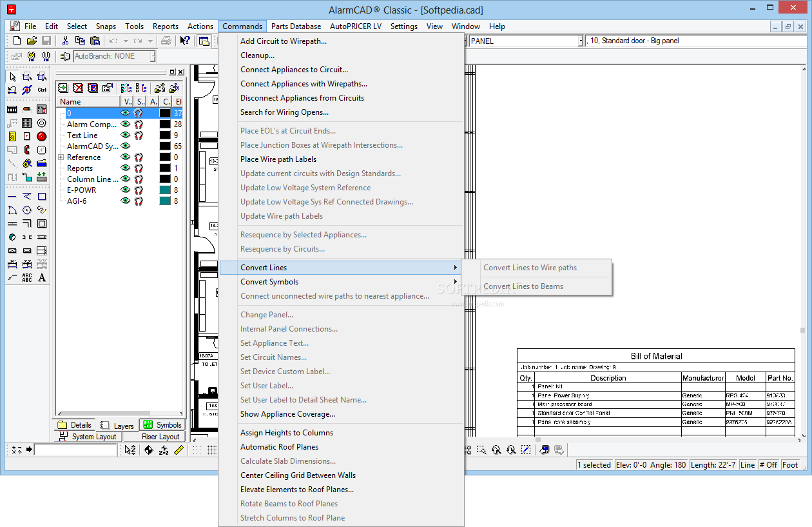Image resolution: width=812 pixels, height=527 pixels.
Task: Click the teal color swatch of E-POWR layer
Action: 165,190
